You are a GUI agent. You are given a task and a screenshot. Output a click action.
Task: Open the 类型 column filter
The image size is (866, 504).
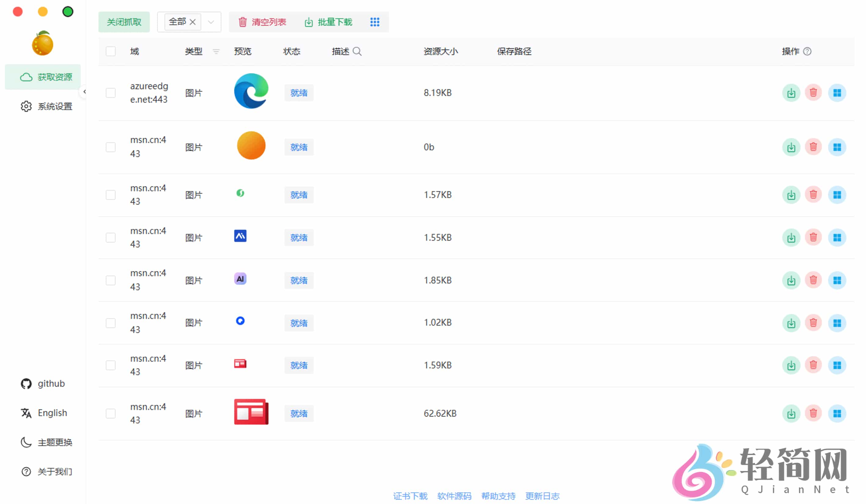point(216,52)
